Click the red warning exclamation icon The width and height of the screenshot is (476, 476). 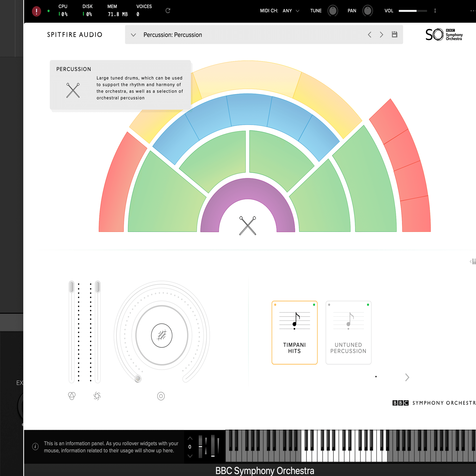(36, 11)
